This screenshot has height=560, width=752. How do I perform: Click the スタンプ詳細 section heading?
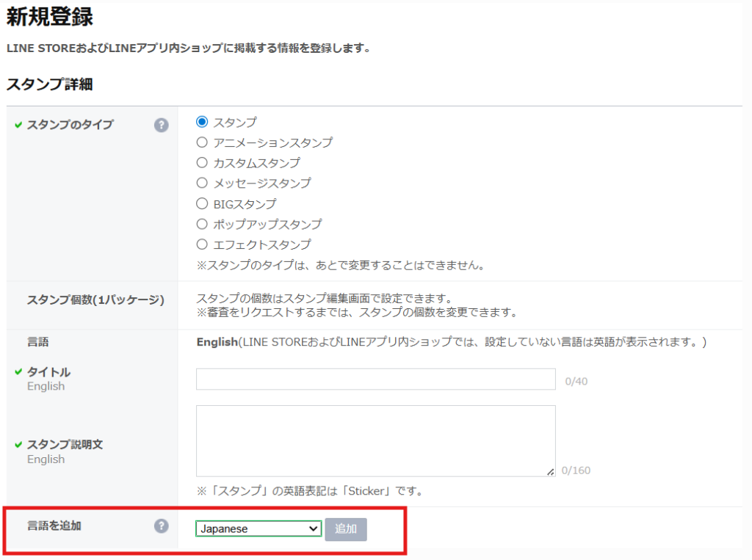[49, 84]
